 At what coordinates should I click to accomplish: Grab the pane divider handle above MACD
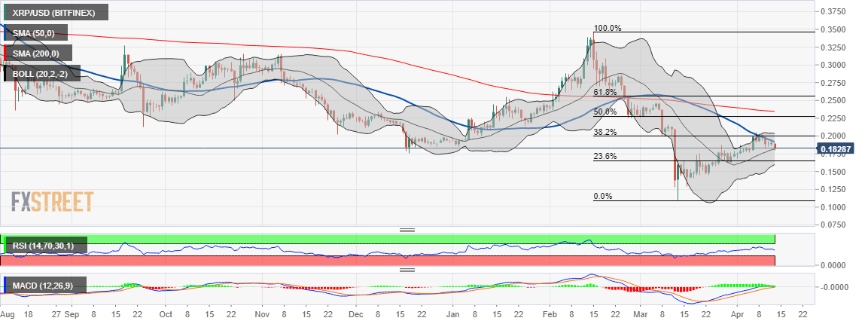pos(407,271)
